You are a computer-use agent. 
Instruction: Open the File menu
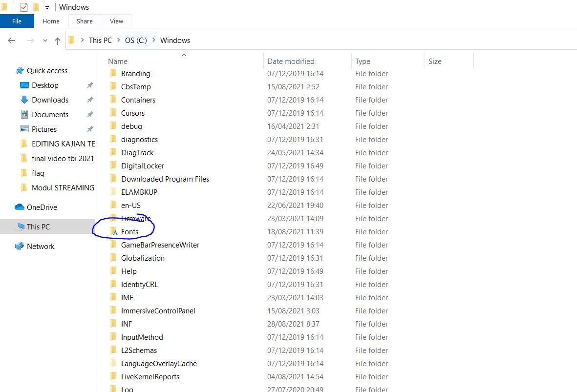pyautogui.click(x=17, y=21)
